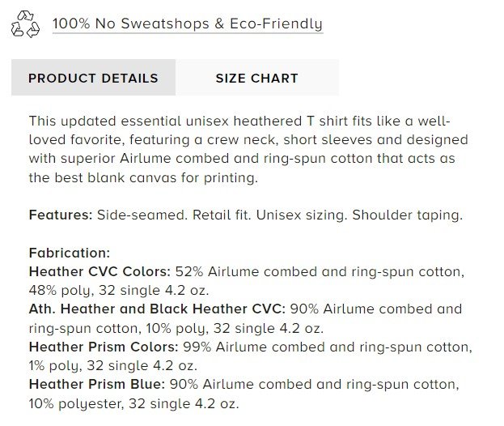The height and width of the screenshot is (426, 504).
Task: Click the product description paragraph
Action: 248,148
